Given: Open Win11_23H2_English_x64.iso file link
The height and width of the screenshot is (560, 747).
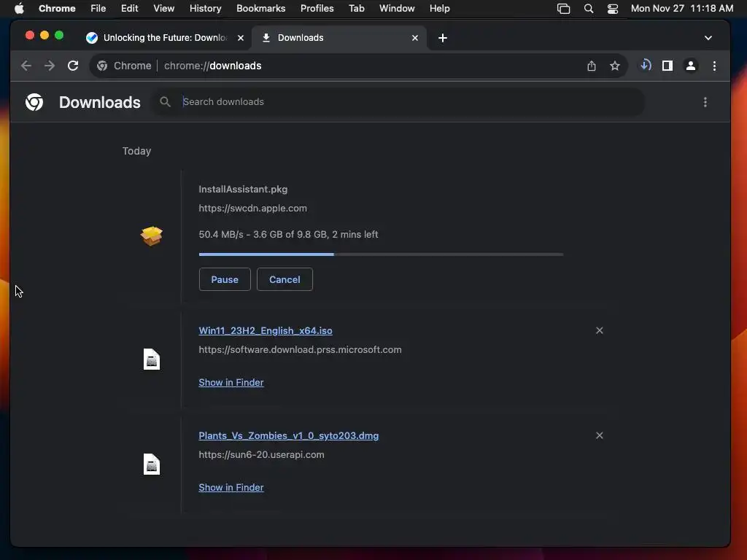Looking at the screenshot, I should click(x=266, y=330).
